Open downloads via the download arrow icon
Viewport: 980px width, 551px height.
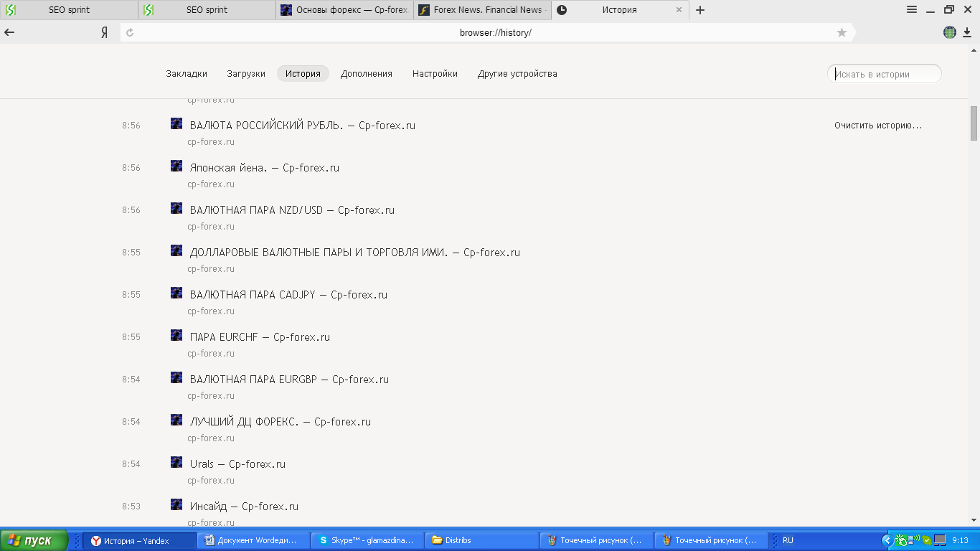tap(967, 32)
